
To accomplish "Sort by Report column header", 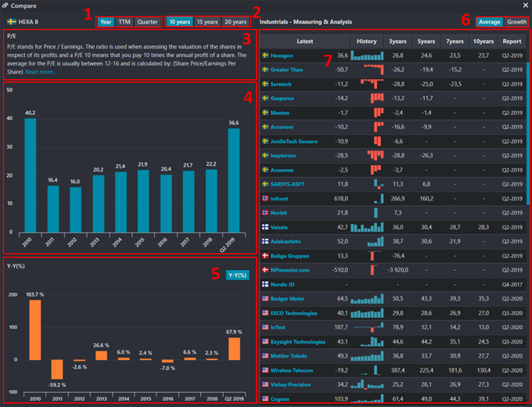I will coord(512,41).
